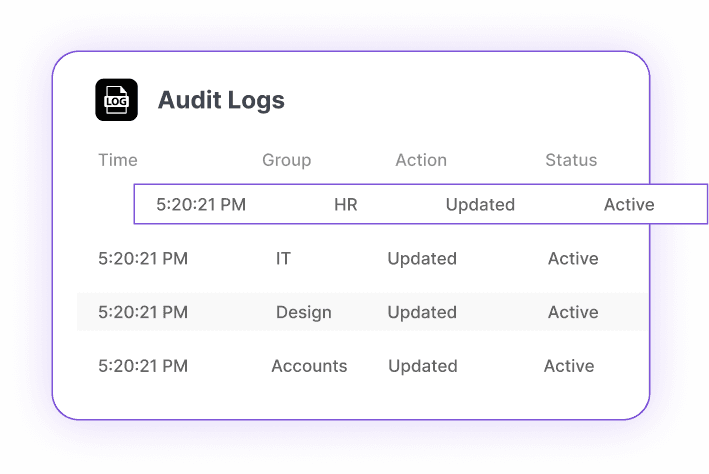
Task: Click the Audit Logs file icon
Action: (116, 100)
